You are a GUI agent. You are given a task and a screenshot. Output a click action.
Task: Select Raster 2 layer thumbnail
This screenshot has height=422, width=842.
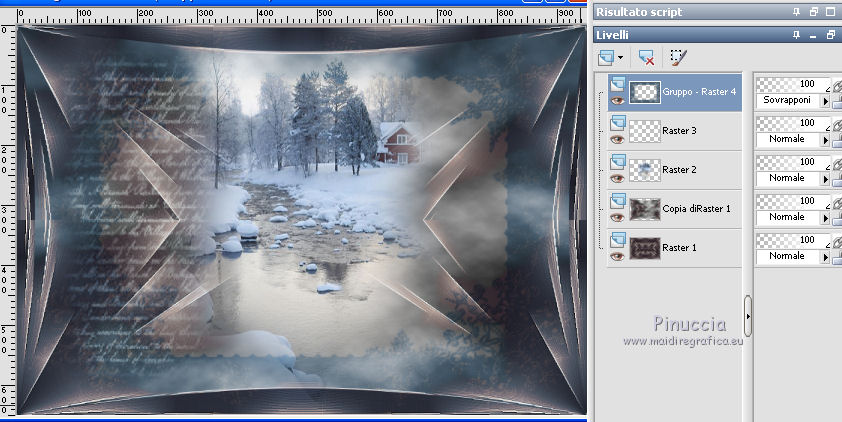pos(644,170)
